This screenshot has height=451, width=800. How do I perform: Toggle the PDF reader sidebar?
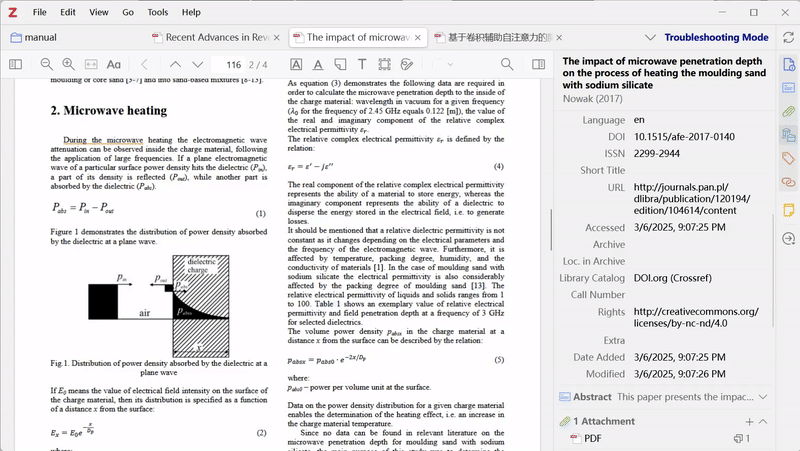click(16, 64)
